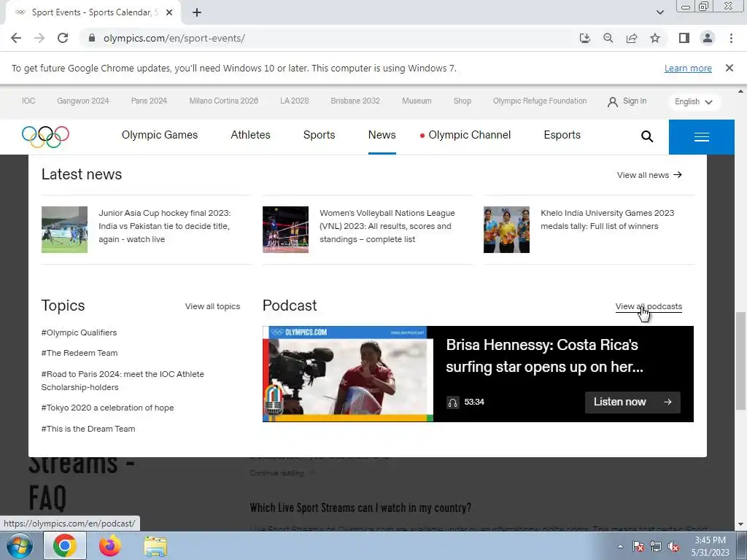This screenshot has height=560, width=747.
Task: Open Olympic Games menu
Action: [x=160, y=135]
